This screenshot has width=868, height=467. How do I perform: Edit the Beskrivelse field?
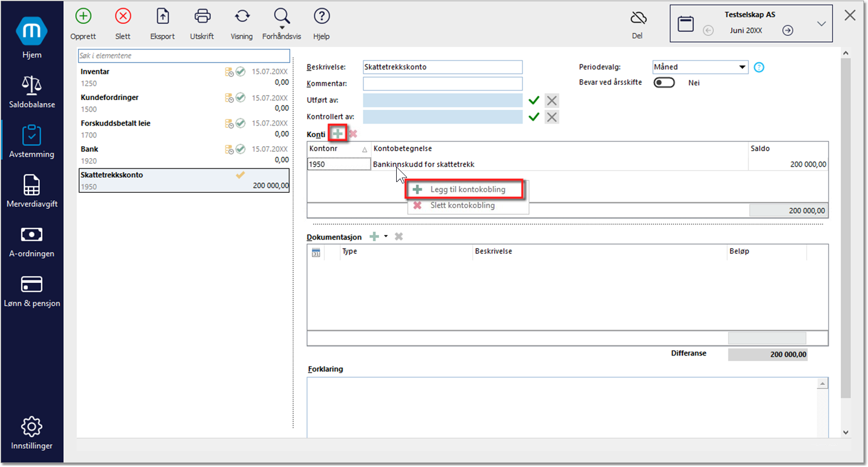[442, 67]
